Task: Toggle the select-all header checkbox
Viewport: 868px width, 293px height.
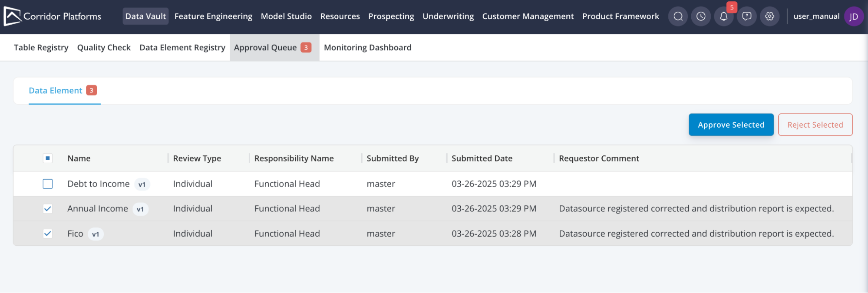Action: click(x=48, y=158)
